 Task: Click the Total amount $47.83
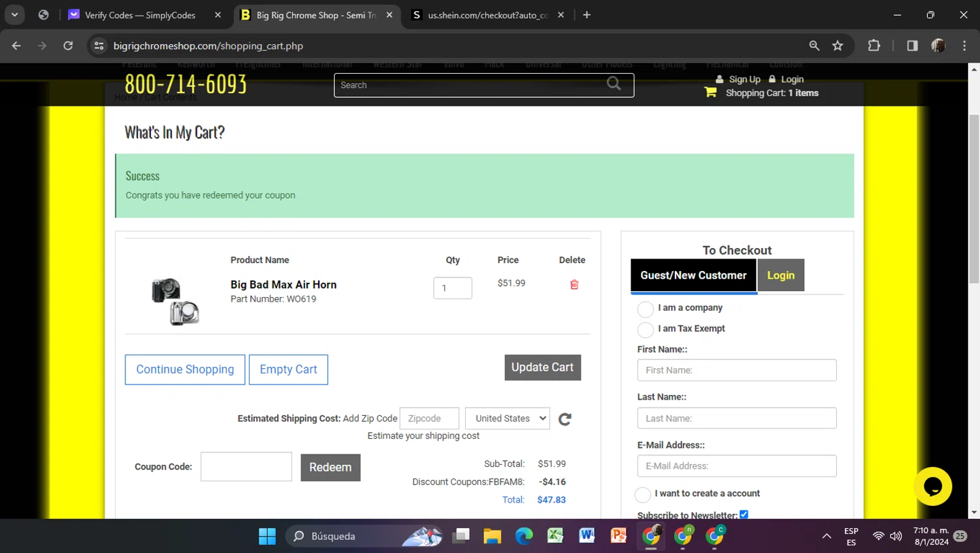(551, 499)
